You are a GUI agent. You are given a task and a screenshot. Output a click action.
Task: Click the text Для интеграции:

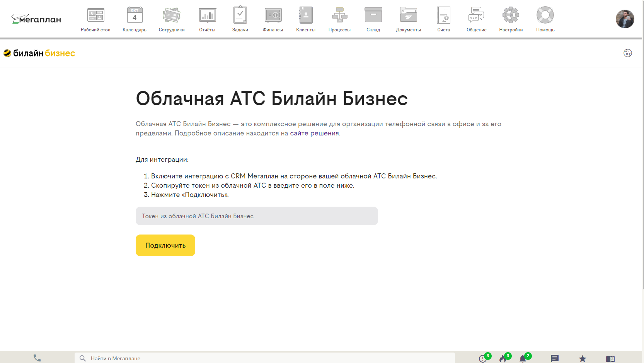pos(162,159)
